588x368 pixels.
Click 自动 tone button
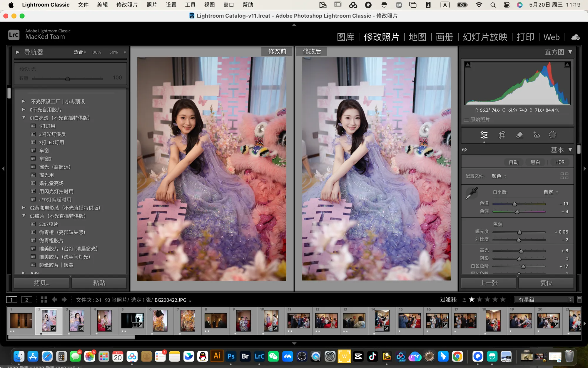point(514,162)
